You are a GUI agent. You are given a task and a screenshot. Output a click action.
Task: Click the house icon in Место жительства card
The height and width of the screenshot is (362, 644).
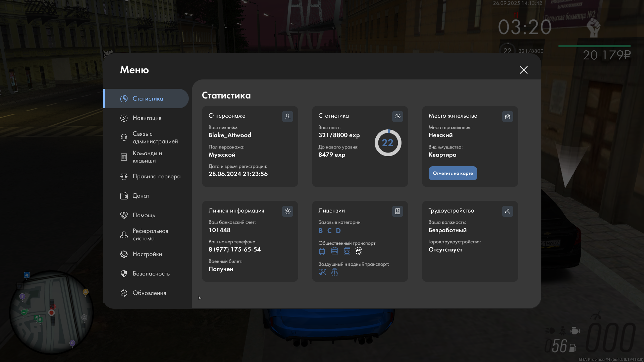tap(507, 116)
